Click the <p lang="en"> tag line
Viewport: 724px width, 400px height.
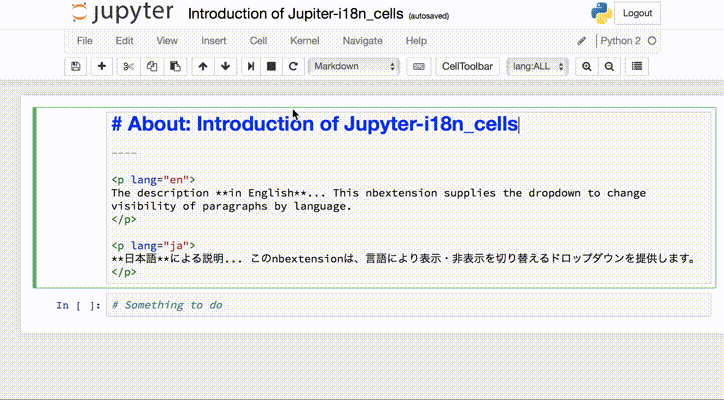(153, 180)
